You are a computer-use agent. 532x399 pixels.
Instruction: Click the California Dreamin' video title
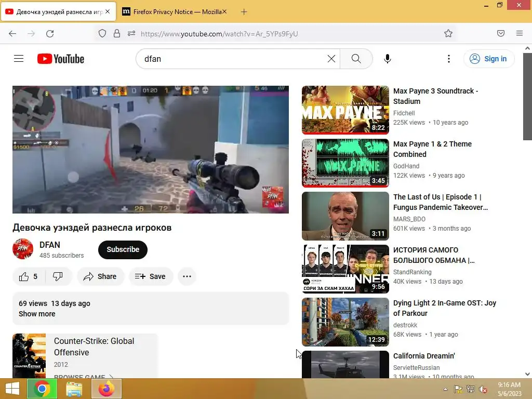(424, 356)
